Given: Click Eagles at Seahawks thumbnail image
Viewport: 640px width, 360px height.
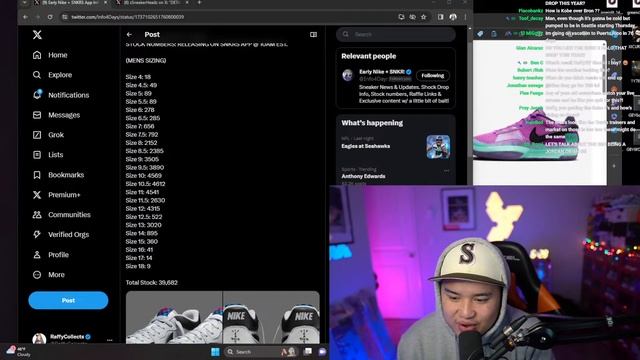Looking at the screenshot, I should coord(438,147).
